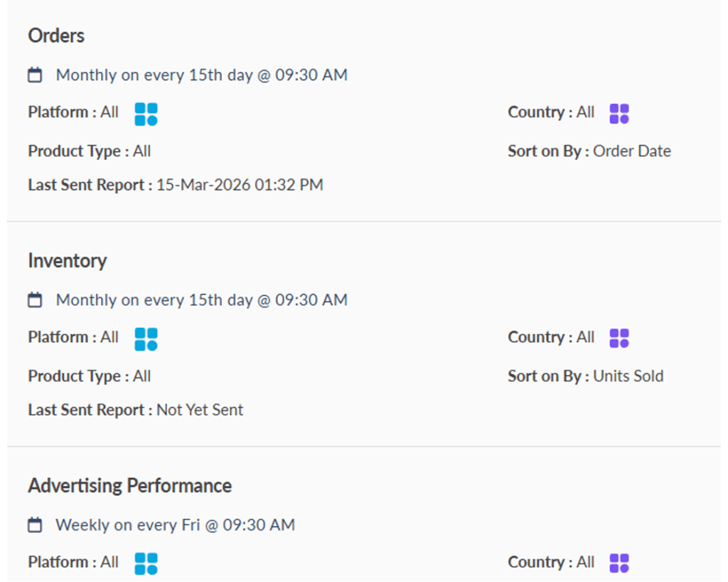This screenshot has width=728, height=582.
Task: Click the calendar icon under Advertising Performance
Action: (x=35, y=525)
